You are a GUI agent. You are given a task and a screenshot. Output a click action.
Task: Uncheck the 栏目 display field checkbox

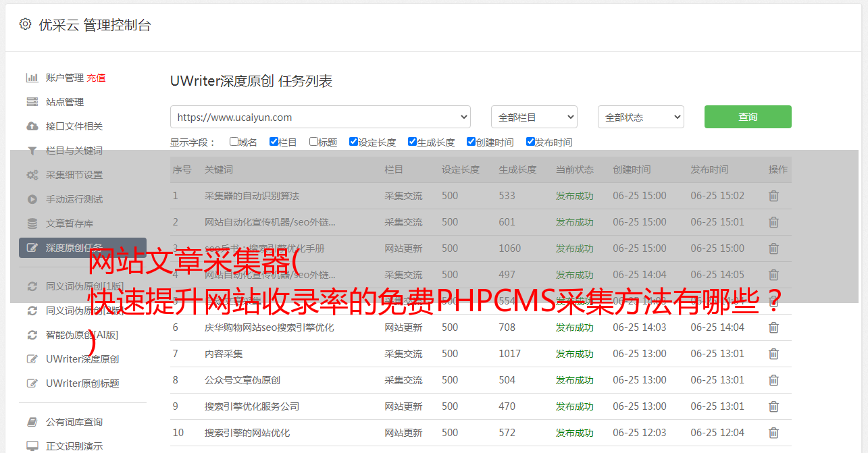tap(274, 142)
